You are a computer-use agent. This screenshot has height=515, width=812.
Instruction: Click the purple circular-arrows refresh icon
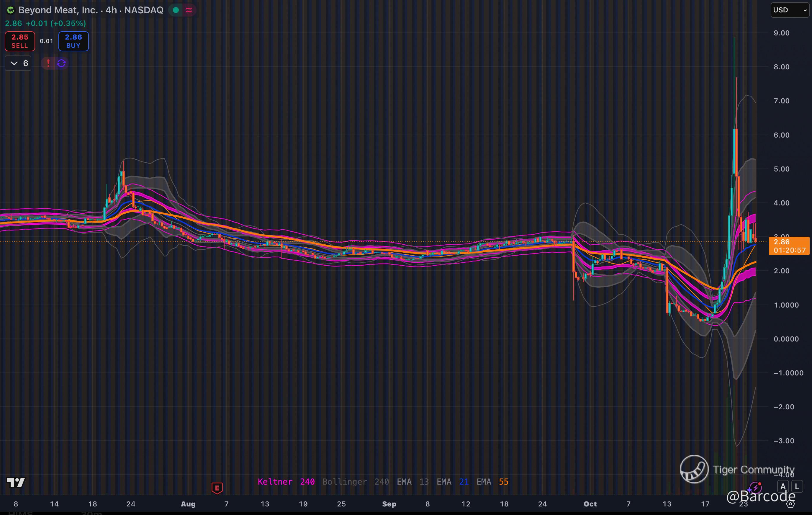pyautogui.click(x=61, y=63)
